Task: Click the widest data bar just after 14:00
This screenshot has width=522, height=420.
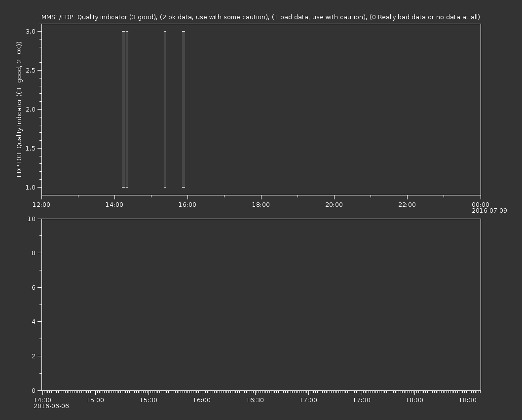Action: coord(123,109)
